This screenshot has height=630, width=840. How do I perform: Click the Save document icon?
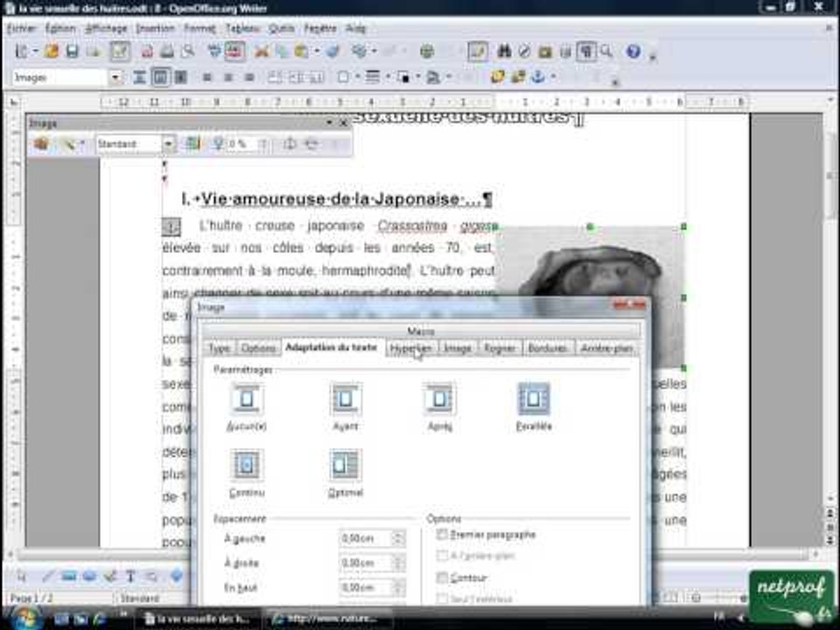tap(73, 52)
